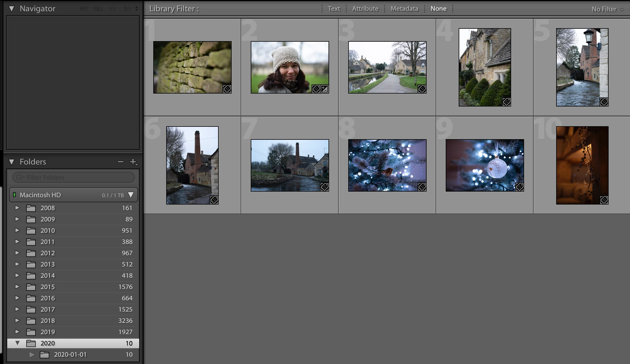
Task: Select the village canal path thumbnail
Action: (387, 67)
